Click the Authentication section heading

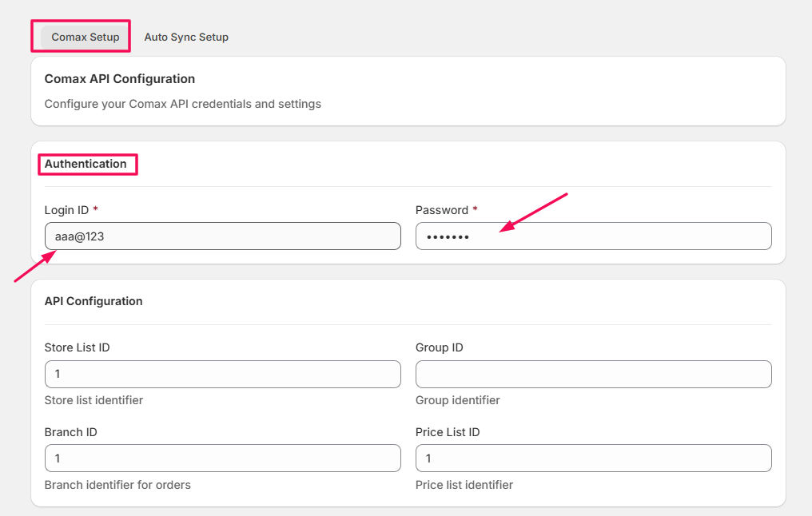point(86,164)
